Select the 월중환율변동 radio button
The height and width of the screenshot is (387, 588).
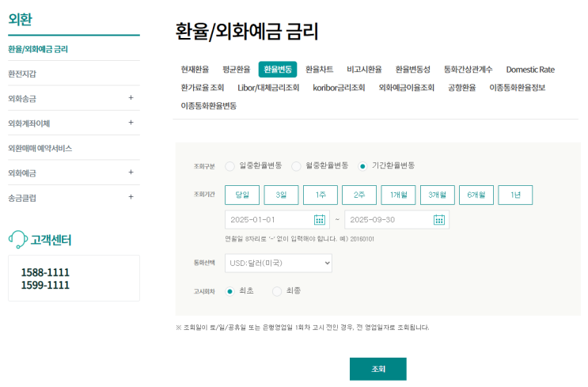click(296, 166)
